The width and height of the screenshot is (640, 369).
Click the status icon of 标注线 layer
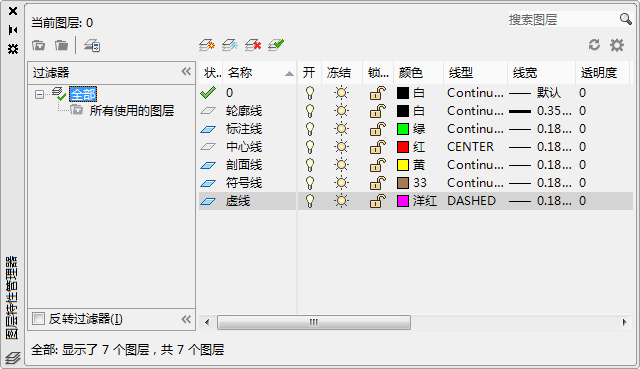tap(208, 129)
